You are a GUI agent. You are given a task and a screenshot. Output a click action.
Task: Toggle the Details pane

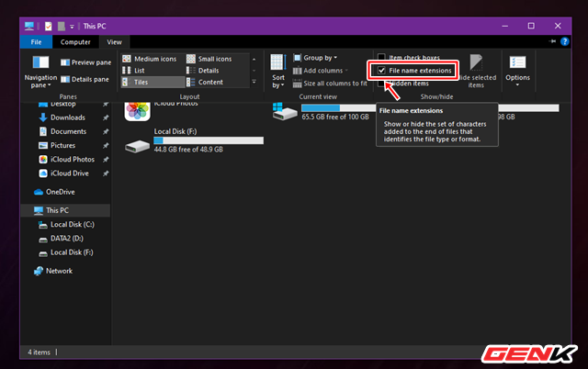coord(85,79)
